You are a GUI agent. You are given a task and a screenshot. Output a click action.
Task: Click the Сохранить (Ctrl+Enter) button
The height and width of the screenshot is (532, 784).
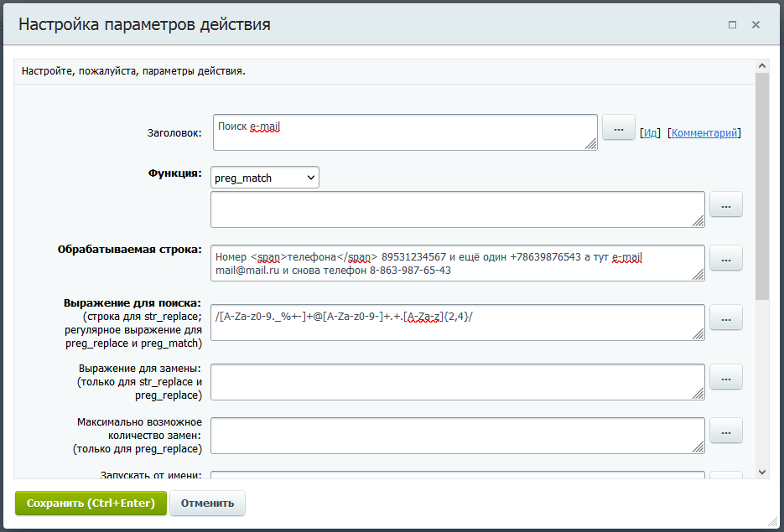tap(91, 504)
